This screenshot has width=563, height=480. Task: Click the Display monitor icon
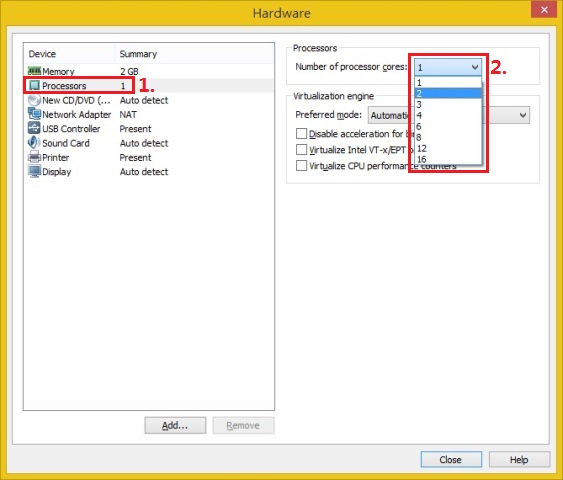pyautogui.click(x=34, y=171)
